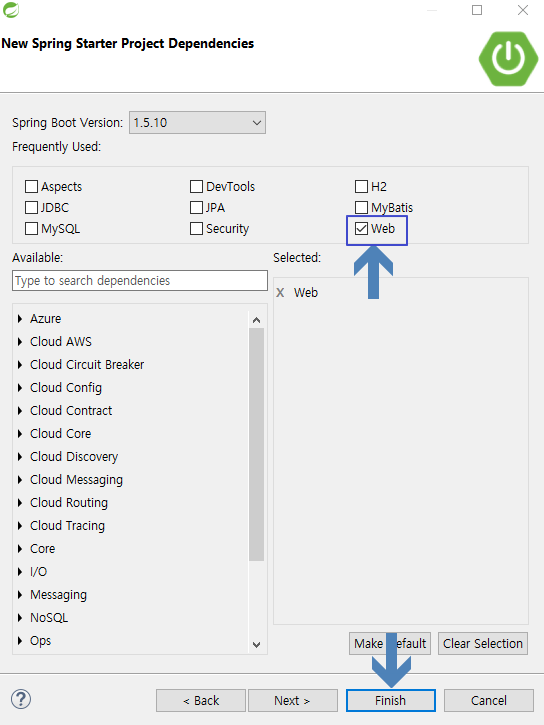Image resolution: width=544 pixels, height=725 pixels.
Task: Expand the NoSQL category
Action: [20, 618]
